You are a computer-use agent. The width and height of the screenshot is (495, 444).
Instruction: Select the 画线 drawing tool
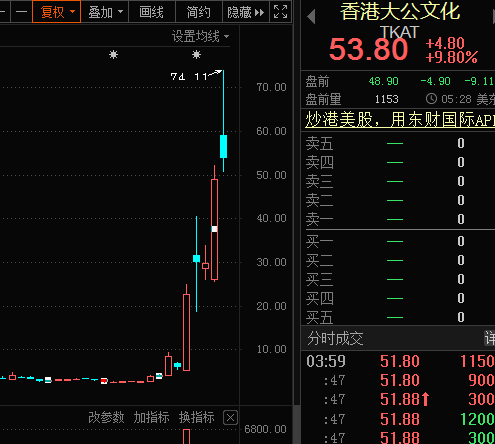coord(152,12)
